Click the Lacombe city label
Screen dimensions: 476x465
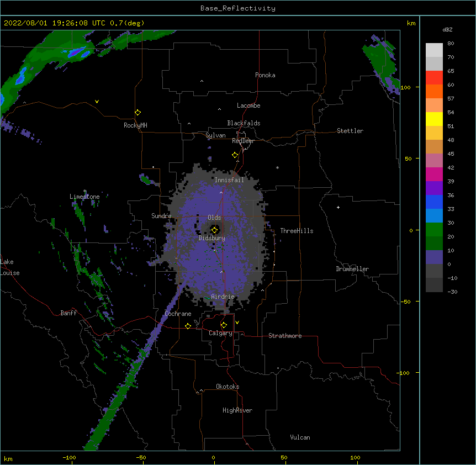click(x=248, y=105)
